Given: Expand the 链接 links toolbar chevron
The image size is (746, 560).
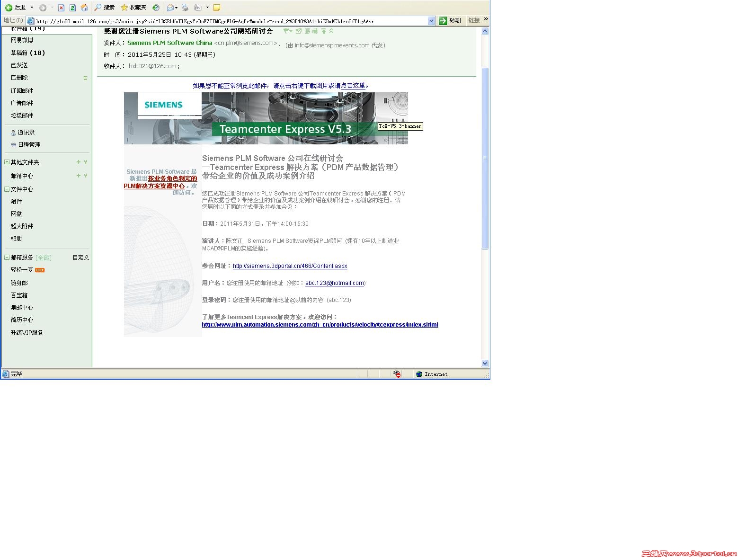Looking at the screenshot, I should [x=486, y=19].
